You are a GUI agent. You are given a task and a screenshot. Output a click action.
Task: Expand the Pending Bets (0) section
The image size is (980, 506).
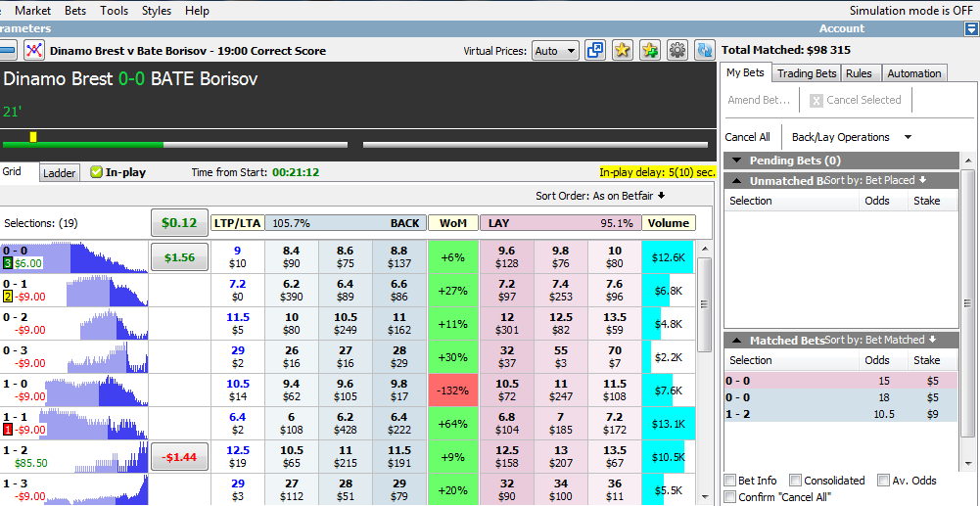click(737, 161)
